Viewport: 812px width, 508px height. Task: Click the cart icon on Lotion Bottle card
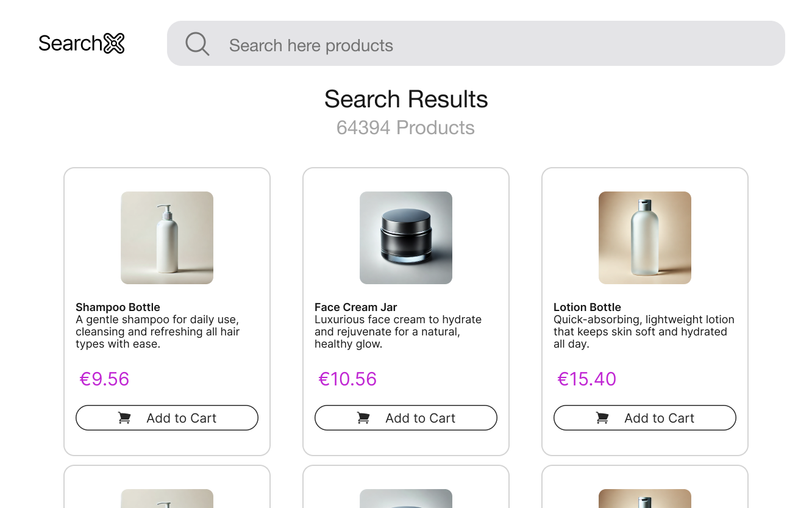pyautogui.click(x=602, y=418)
